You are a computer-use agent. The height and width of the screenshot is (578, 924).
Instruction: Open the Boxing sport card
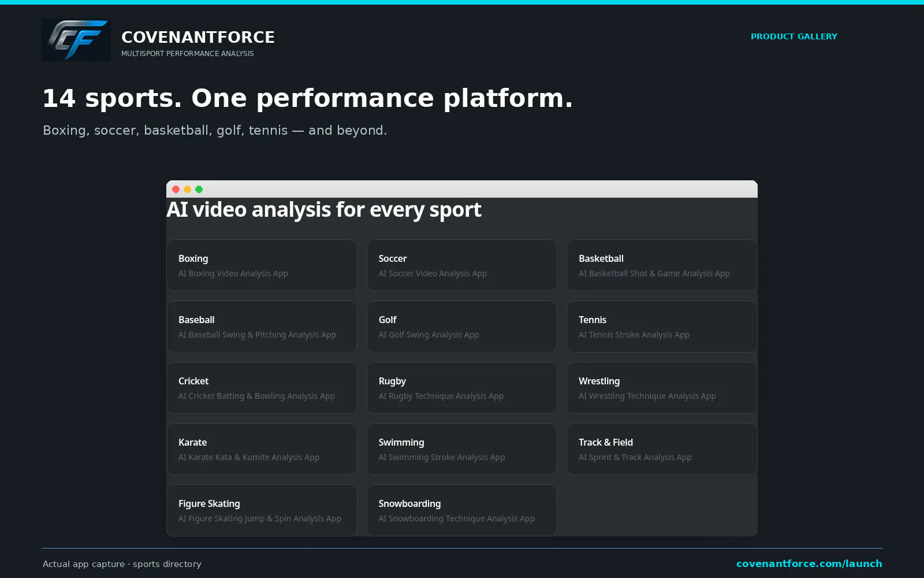(x=262, y=265)
